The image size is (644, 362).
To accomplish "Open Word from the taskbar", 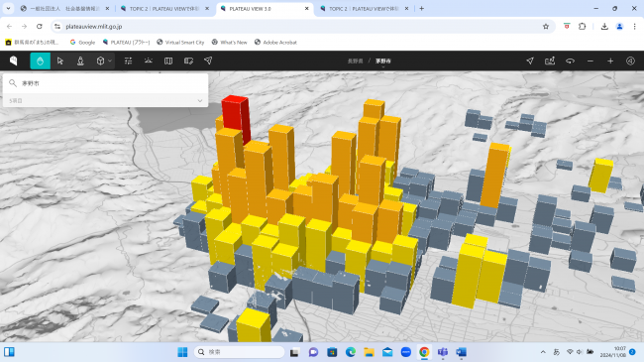I will pos(462,352).
